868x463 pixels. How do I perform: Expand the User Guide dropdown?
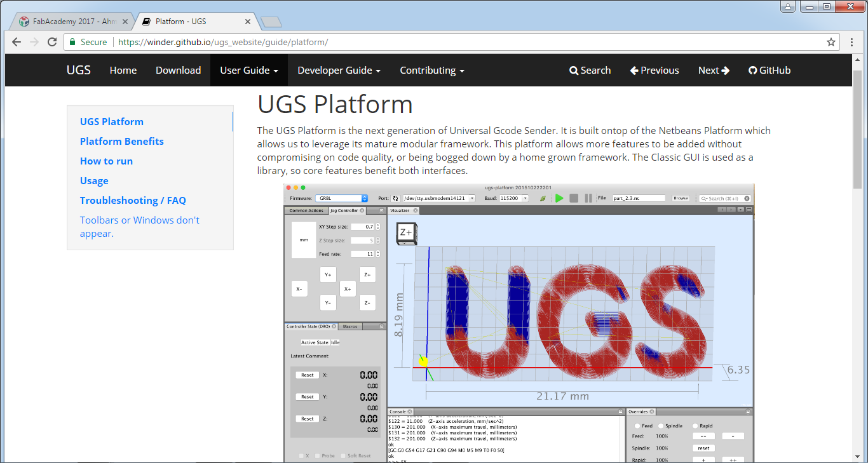pyautogui.click(x=249, y=70)
